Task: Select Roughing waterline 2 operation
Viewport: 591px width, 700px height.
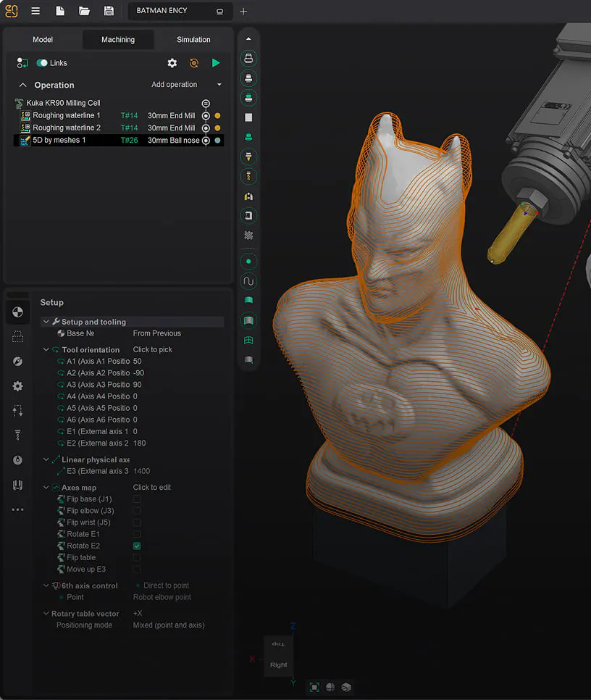Action: (118, 128)
